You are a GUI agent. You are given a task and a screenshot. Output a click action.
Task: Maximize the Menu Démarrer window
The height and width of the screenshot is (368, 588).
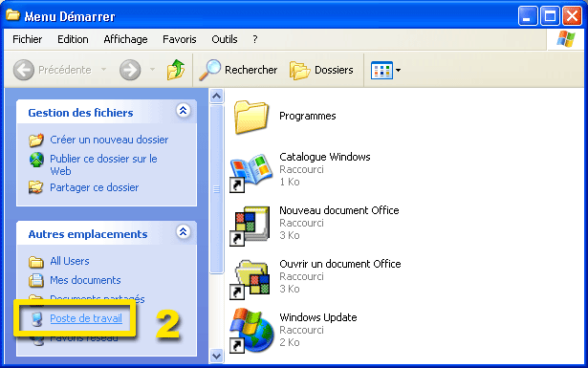coord(550,16)
